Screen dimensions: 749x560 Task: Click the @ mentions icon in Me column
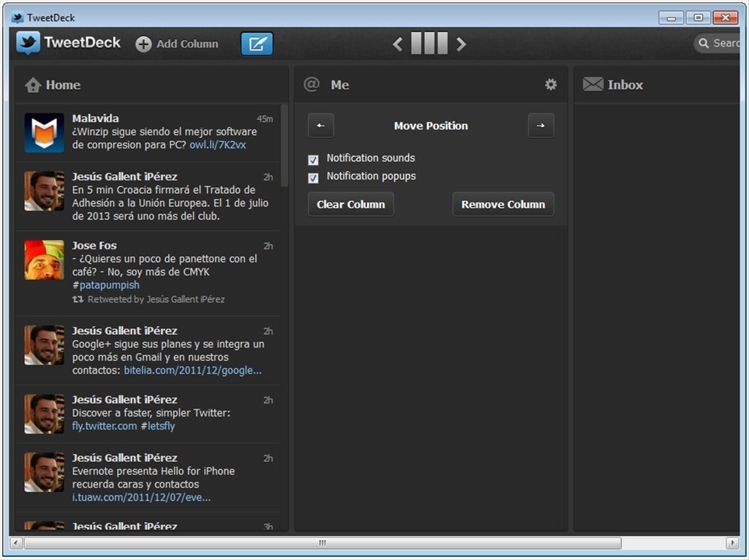[312, 85]
